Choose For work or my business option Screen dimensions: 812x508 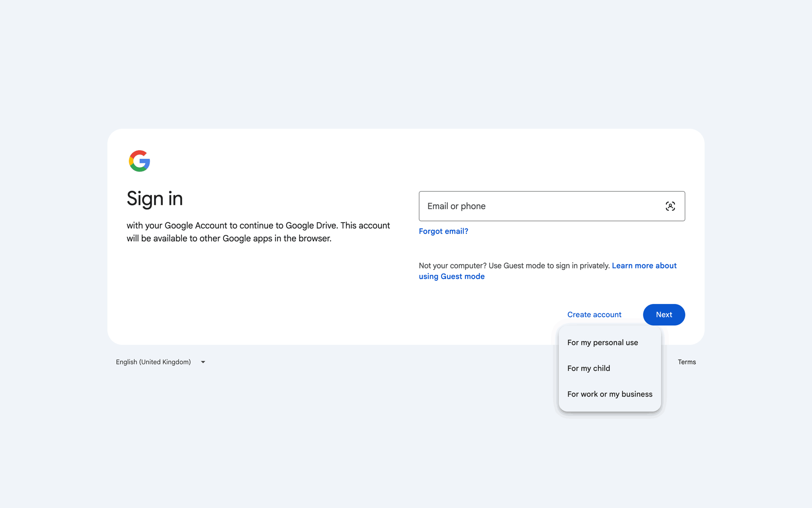pyautogui.click(x=609, y=394)
